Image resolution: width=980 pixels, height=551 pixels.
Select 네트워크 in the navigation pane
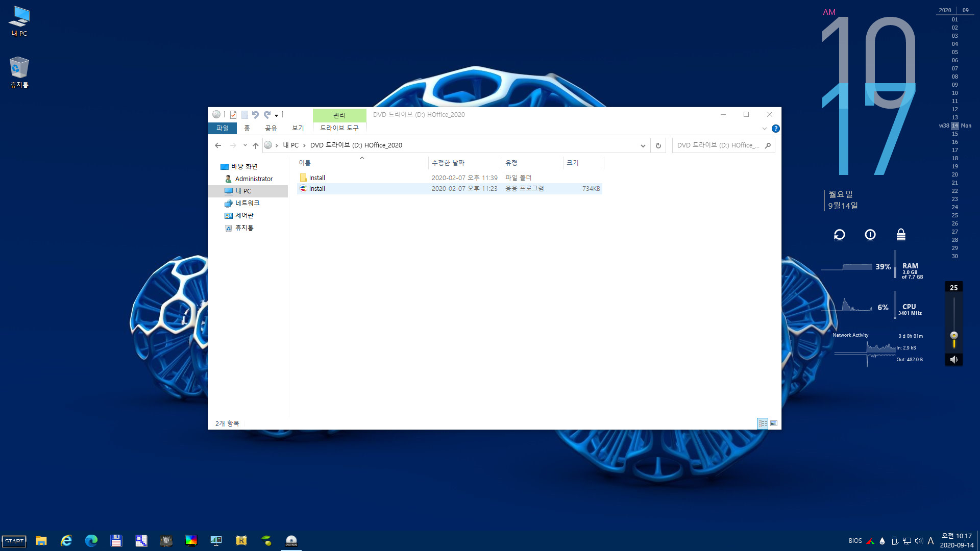[247, 203]
